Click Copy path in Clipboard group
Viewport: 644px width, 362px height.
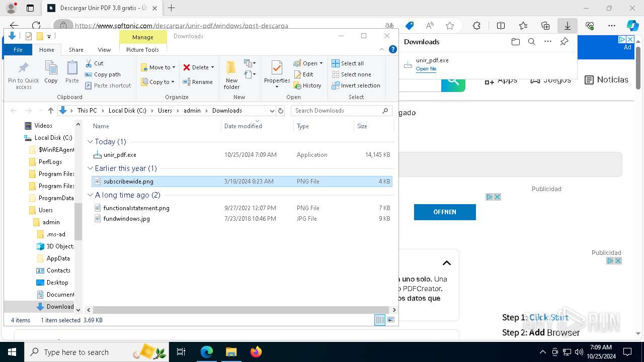point(103,74)
